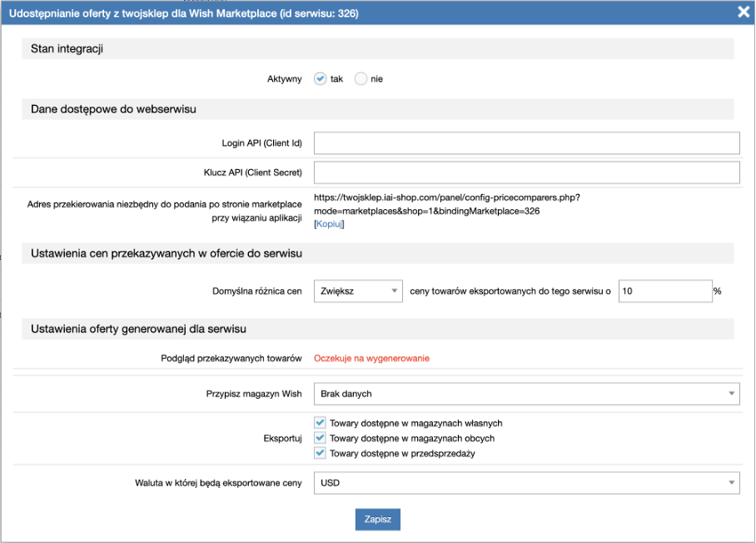Select the 'nie' option for Aktywny

[361, 79]
